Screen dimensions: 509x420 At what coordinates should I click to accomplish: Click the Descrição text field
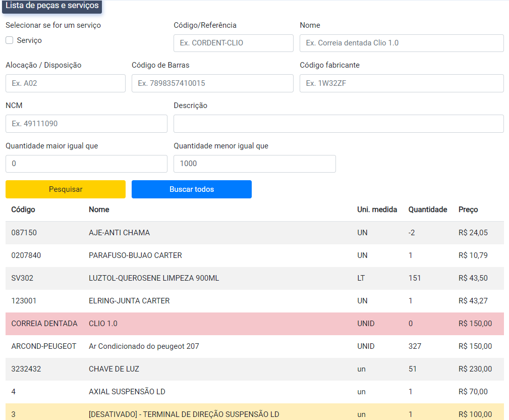[x=338, y=124]
